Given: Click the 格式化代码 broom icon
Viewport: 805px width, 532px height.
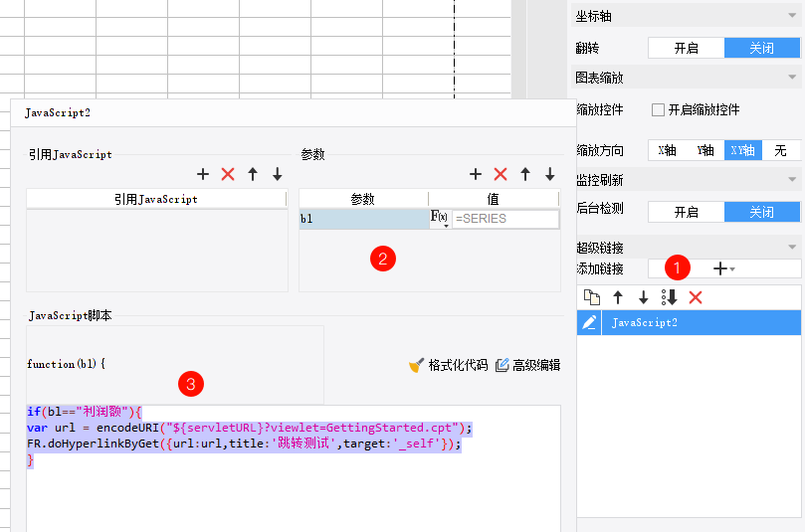Looking at the screenshot, I should coord(416,365).
